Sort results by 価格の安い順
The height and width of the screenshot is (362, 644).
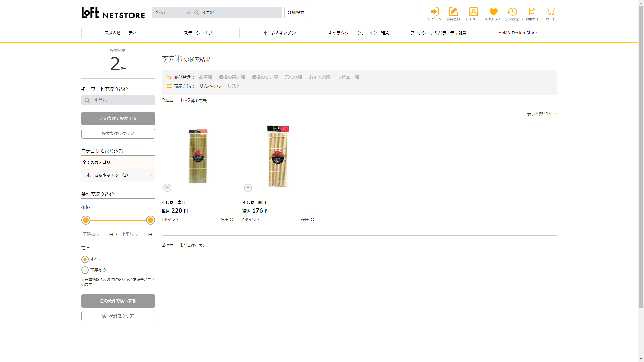[265, 77]
